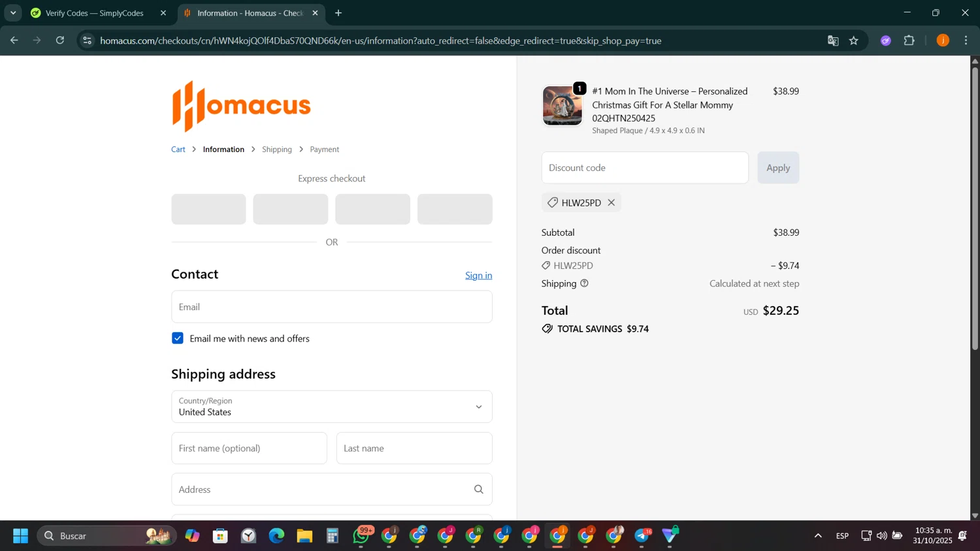Click the first express checkout button
Screen dimensions: 980x551
[x=208, y=210]
